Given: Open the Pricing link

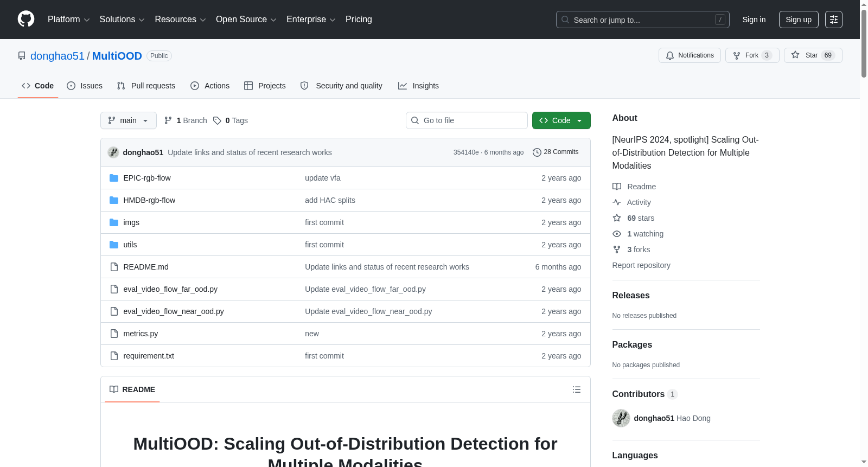Looking at the screenshot, I should click(359, 20).
